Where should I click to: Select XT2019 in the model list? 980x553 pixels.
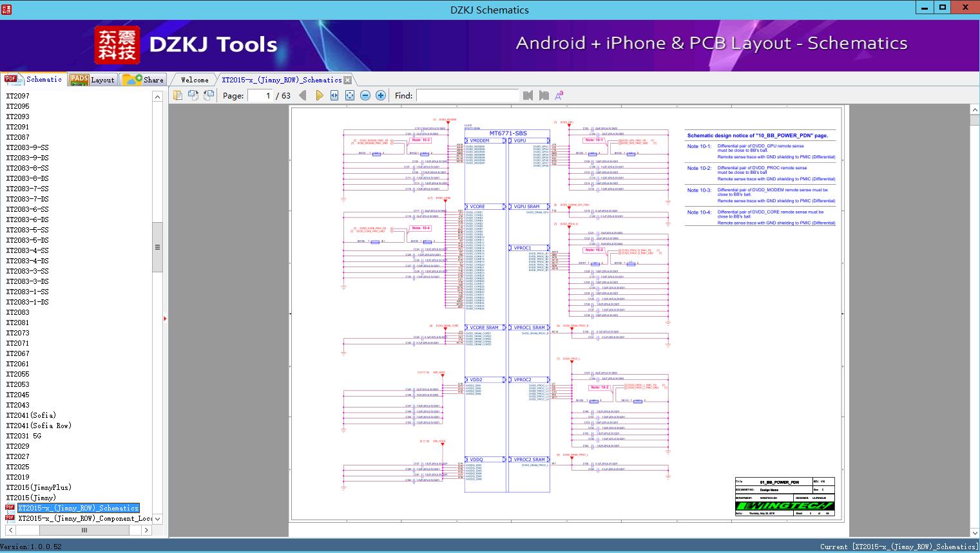tap(18, 477)
